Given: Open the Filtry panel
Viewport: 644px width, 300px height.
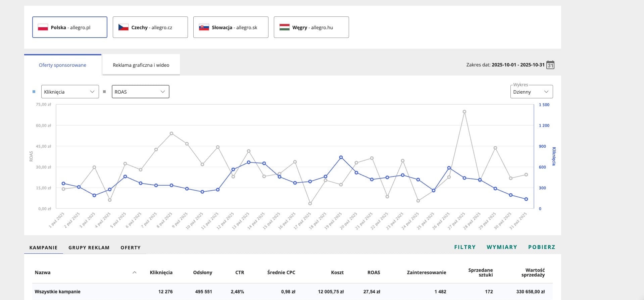Looking at the screenshot, I should pos(465,247).
